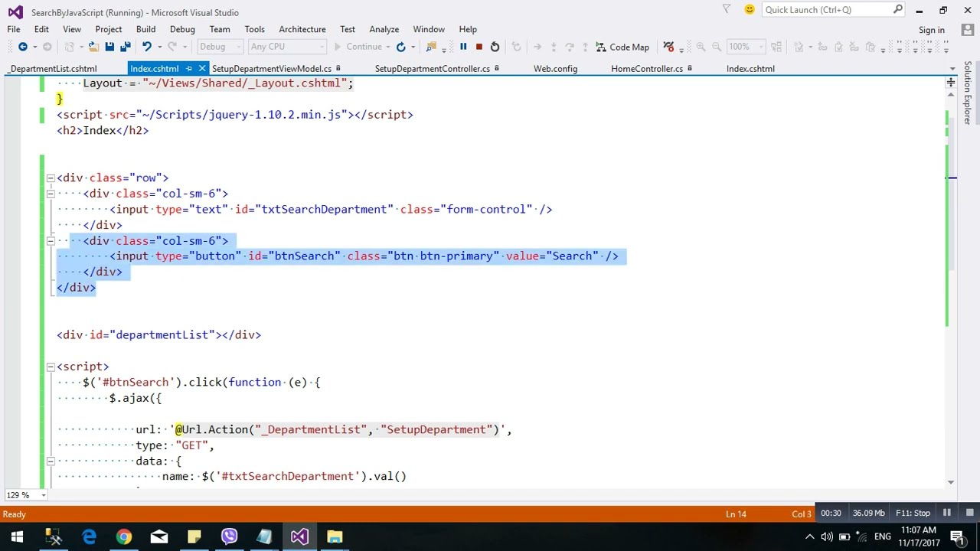Screen dimensions: 980x551
Task: Open file using the folder toolbar icon
Action: tap(93, 47)
